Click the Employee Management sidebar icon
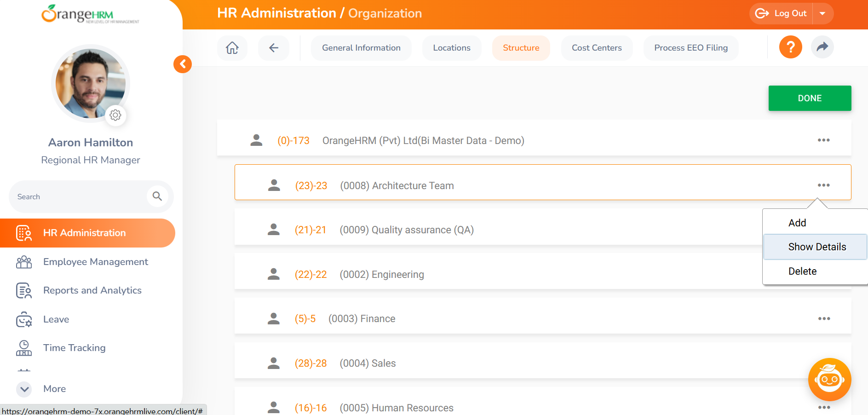Screen dimensions: 868x415 tap(24, 262)
